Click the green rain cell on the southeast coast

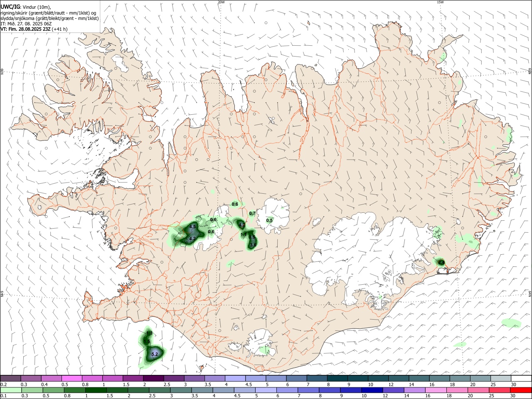(x=441, y=262)
